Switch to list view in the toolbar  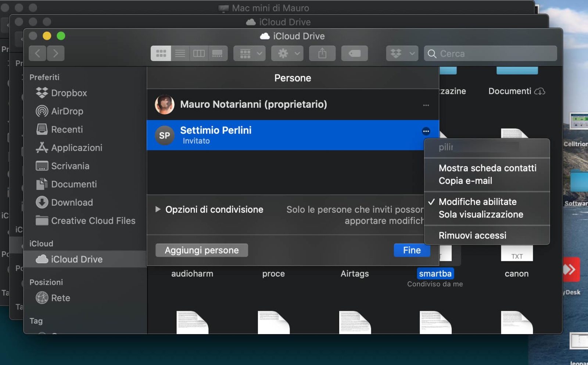180,53
